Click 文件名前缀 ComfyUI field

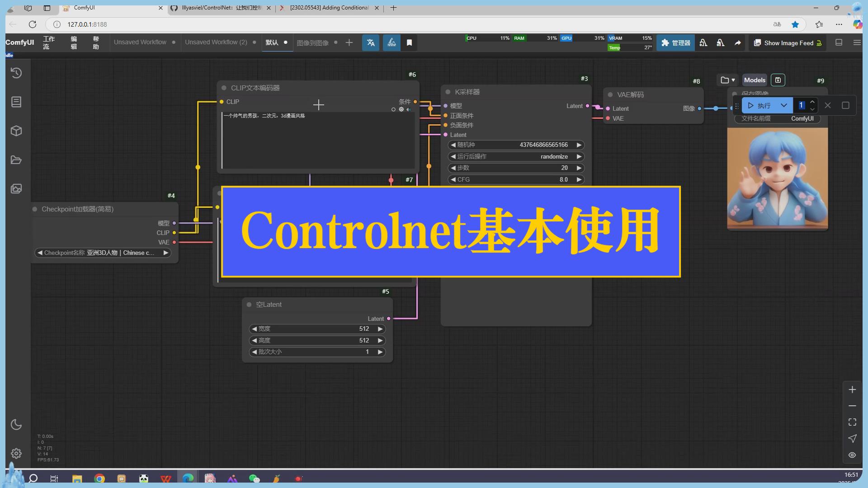(x=778, y=118)
